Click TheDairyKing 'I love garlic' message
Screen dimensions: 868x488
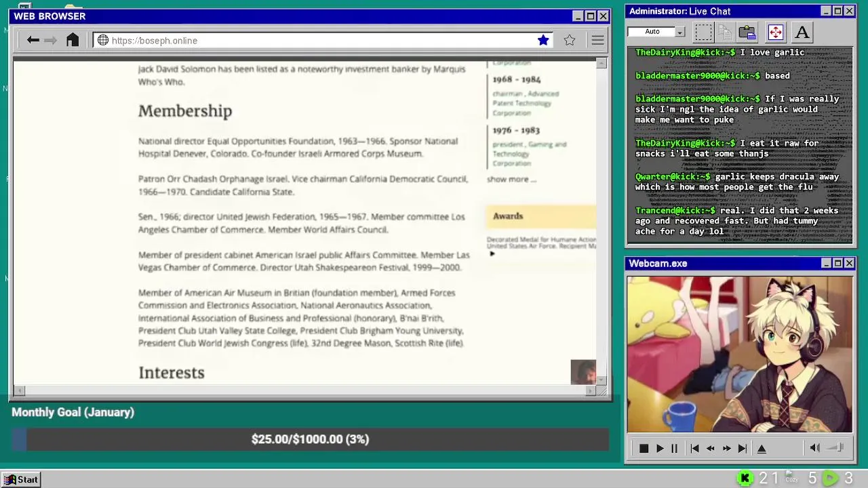(x=719, y=52)
